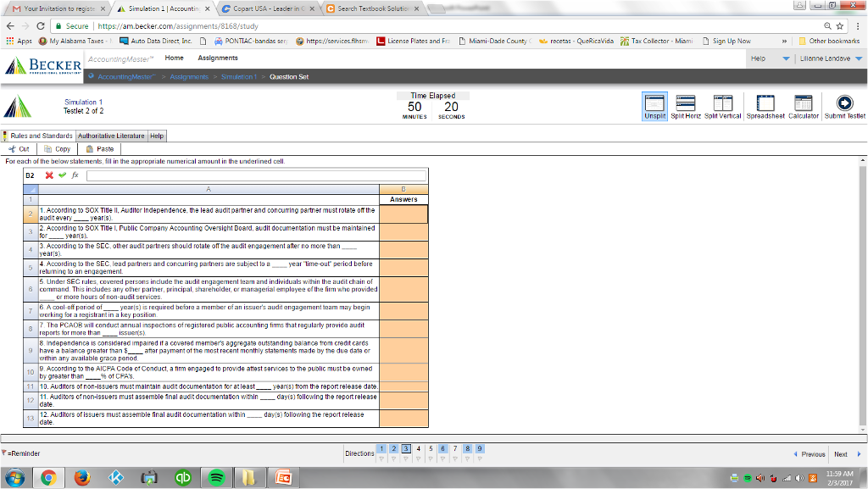Image resolution: width=868 pixels, height=489 pixels.
Task: Cancel cell entry with red X
Action: point(49,175)
